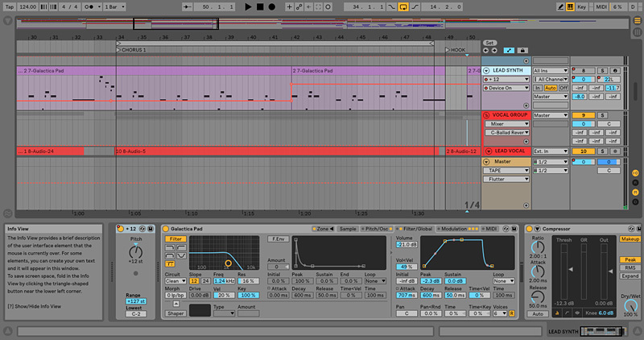Click the Arrangement Record button
Viewport: 644px width, 340px height.
273,6
